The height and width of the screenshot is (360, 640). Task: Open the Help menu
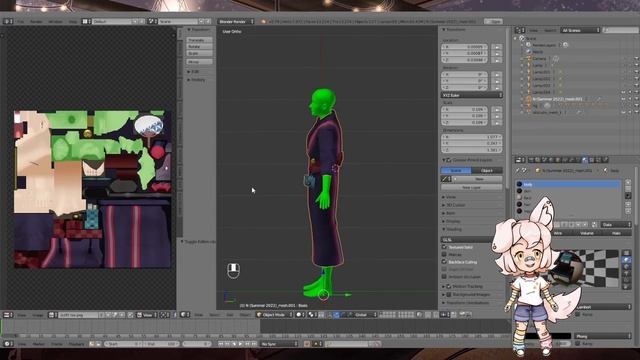(x=73, y=21)
